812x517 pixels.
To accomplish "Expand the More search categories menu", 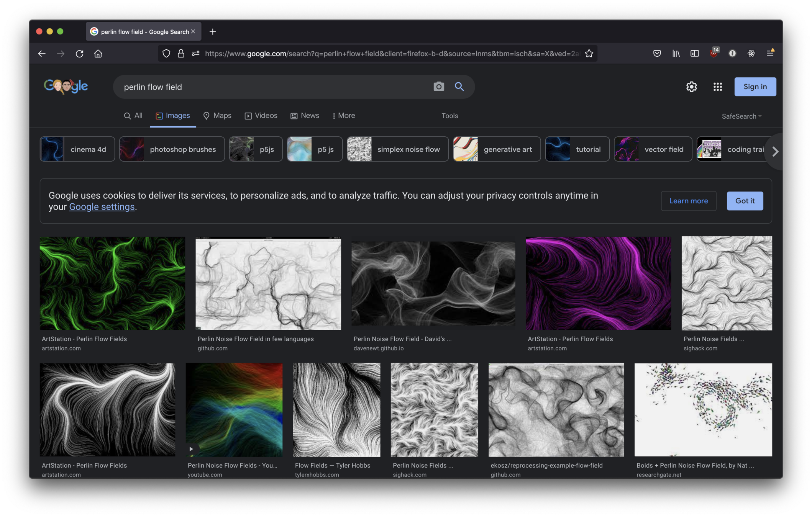I will pos(344,116).
